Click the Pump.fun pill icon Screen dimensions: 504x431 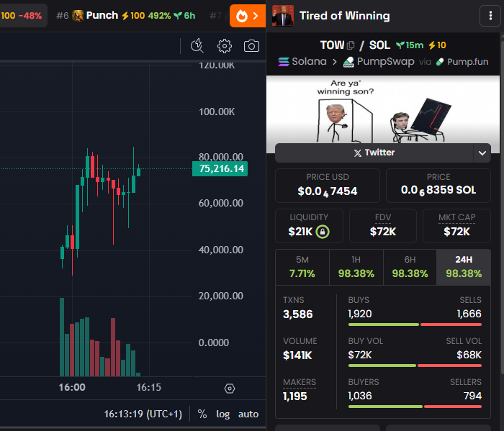point(440,62)
